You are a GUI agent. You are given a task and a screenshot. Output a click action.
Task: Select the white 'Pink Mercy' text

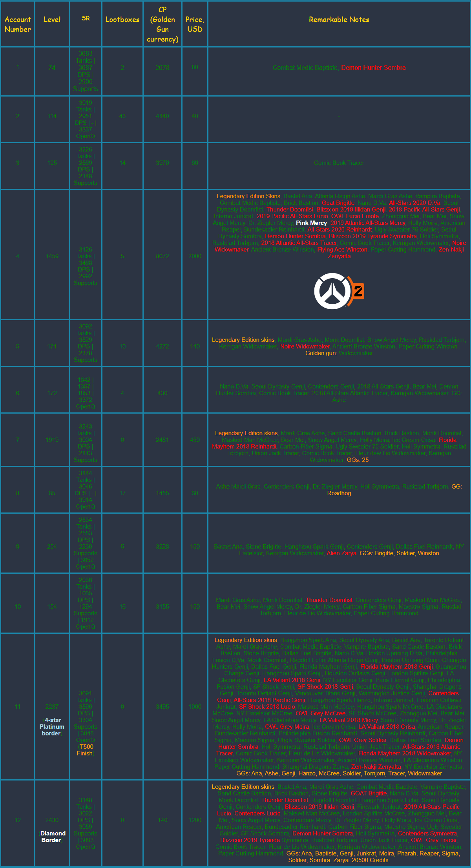point(311,223)
